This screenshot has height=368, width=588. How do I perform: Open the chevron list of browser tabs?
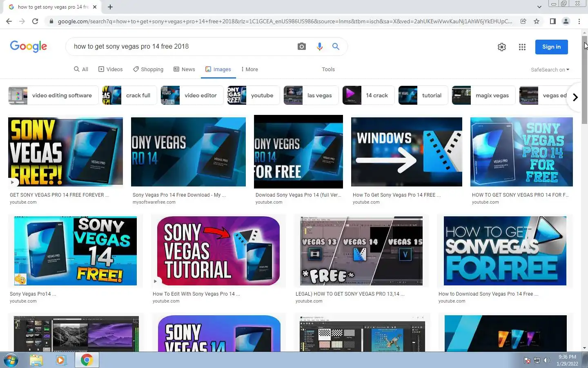pos(539,7)
